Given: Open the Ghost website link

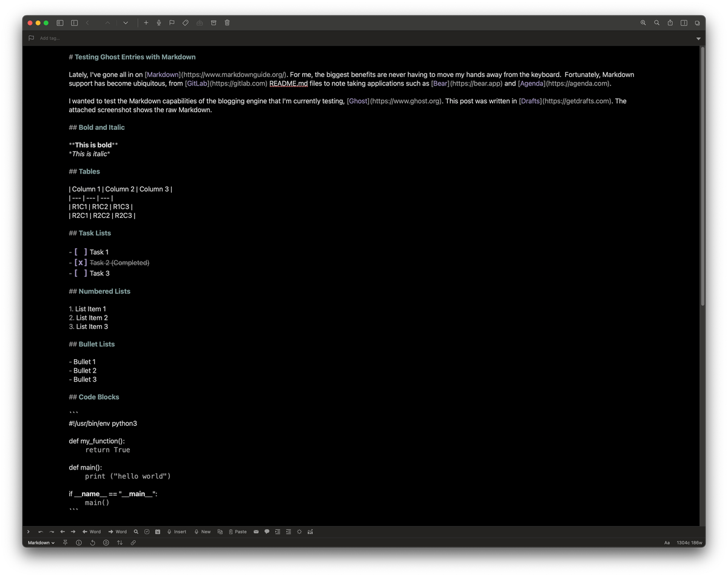Looking at the screenshot, I should click(357, 101).
